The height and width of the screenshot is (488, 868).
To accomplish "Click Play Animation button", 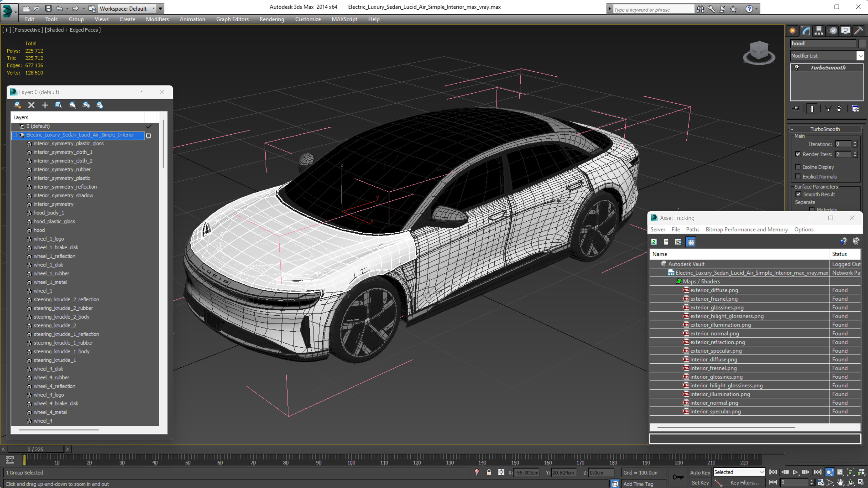I will pos(795,472).
